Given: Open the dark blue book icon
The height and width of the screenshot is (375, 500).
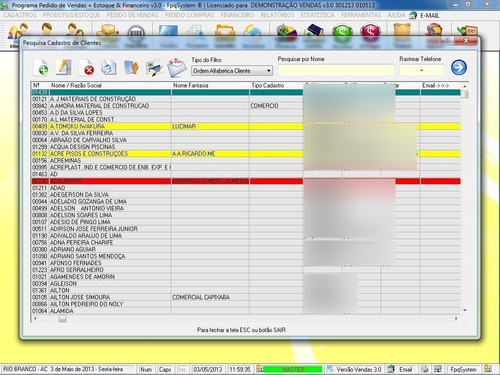Looking at the screenshot, I should [x=314, y=31].
